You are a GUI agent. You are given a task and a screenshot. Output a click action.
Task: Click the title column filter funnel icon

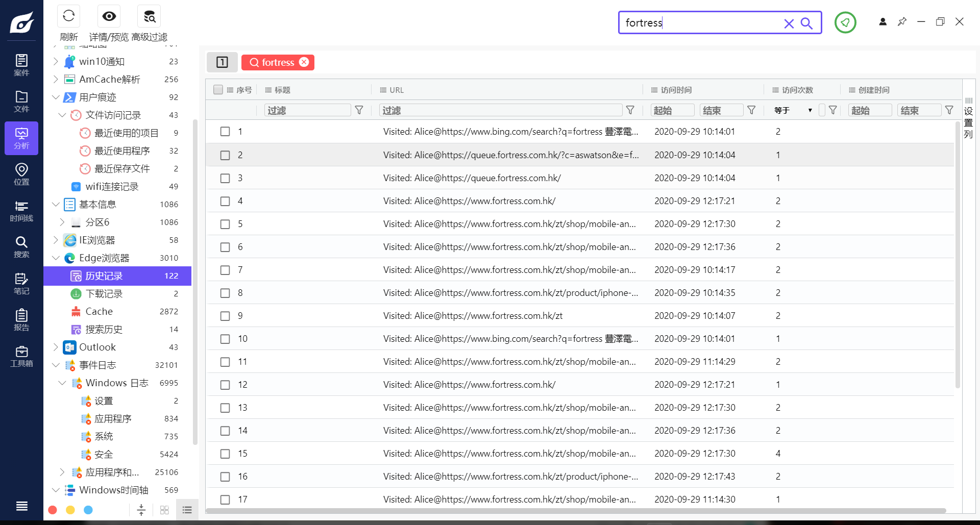359,110
